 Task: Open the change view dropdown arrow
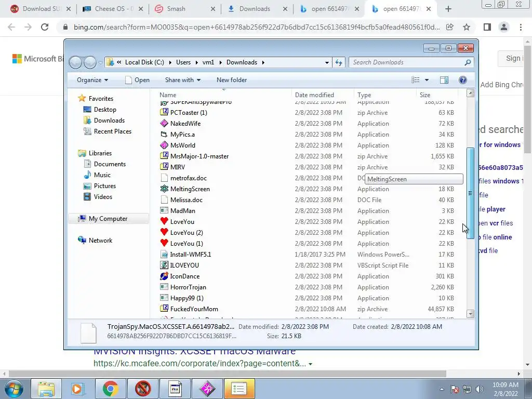pyautogui.click(x=427, y=80)
